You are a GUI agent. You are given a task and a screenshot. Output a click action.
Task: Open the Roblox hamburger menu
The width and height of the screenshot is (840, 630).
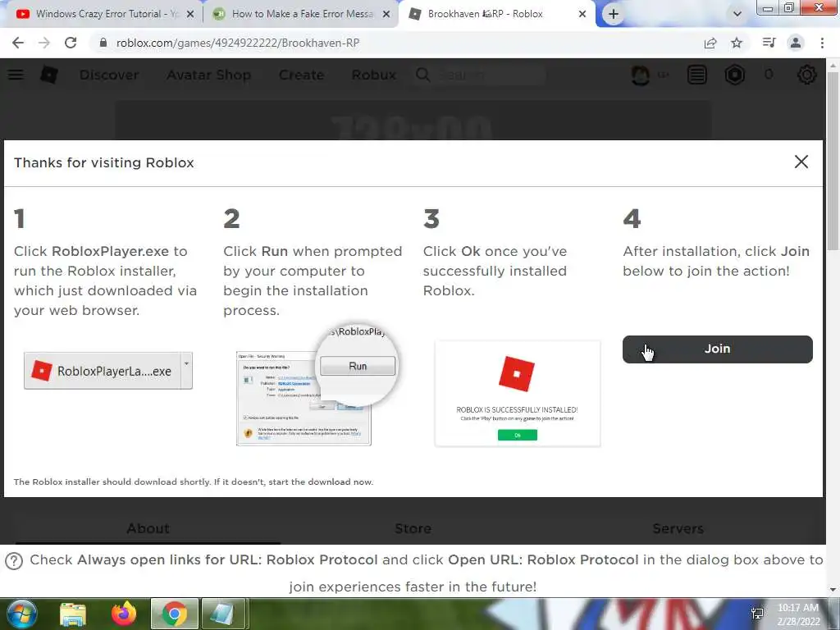click(16, 75)
